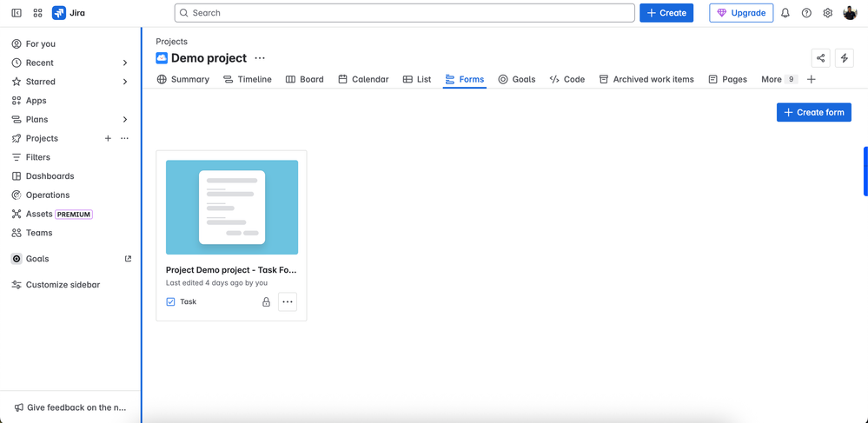
Task: Open the automation lightning bolt icon
Action: coord(845,58)
